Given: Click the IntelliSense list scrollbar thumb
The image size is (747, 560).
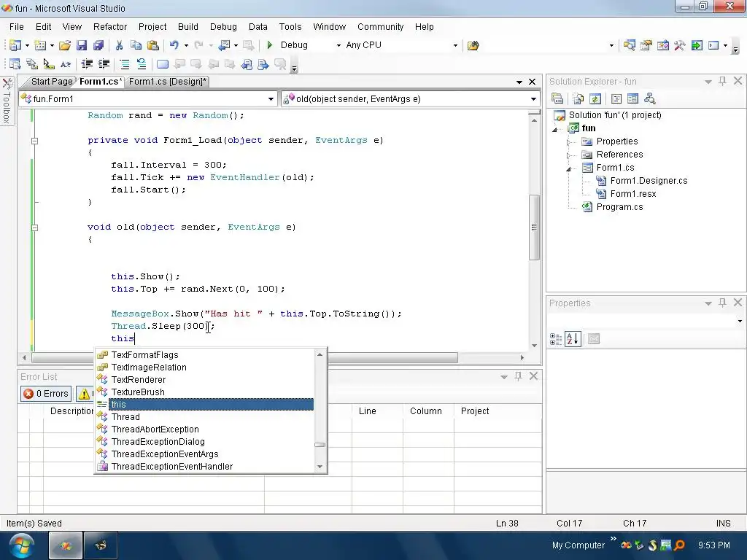Looking at the screenshot, I should coord(320,445).
